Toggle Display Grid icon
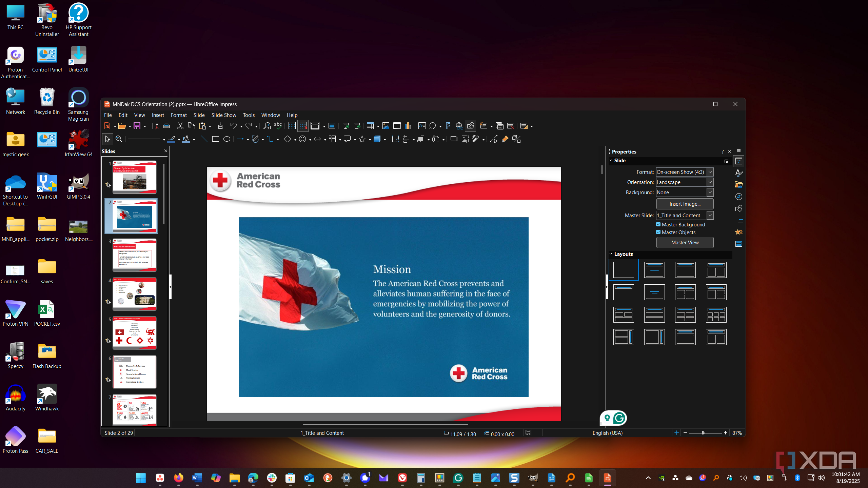 292,126
